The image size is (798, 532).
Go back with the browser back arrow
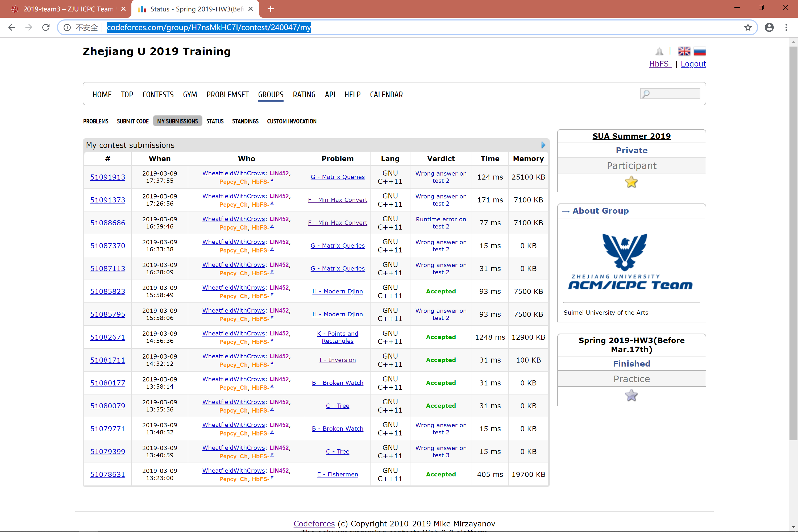tap(12, 27)
